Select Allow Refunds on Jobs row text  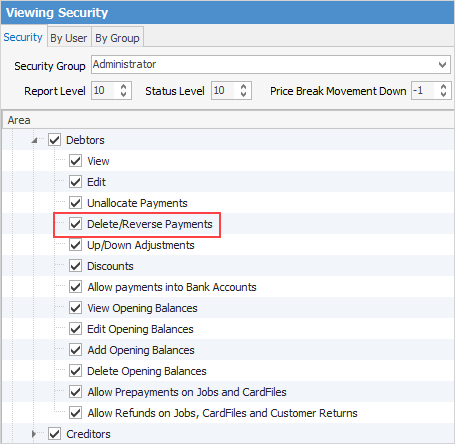(222, 413)
